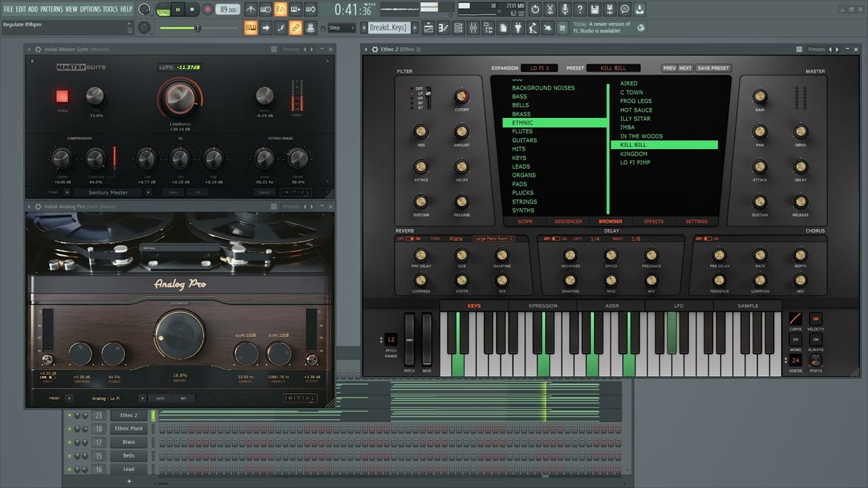Click the microphone recording icon
This screenshot has height=488, width=868.
565,9
